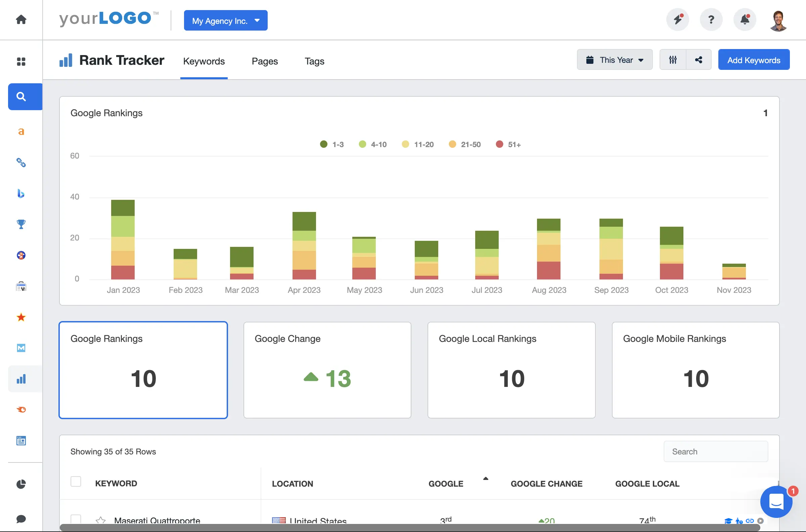Toggle the Maserati Quattroporte row checkbox
Viewport: 806px width, 532px height.
(76, 520)
